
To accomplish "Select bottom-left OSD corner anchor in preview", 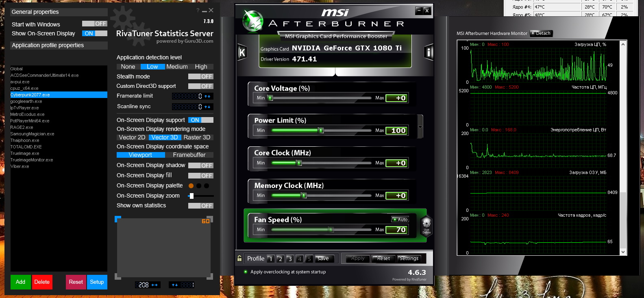I will click(118, 276).
